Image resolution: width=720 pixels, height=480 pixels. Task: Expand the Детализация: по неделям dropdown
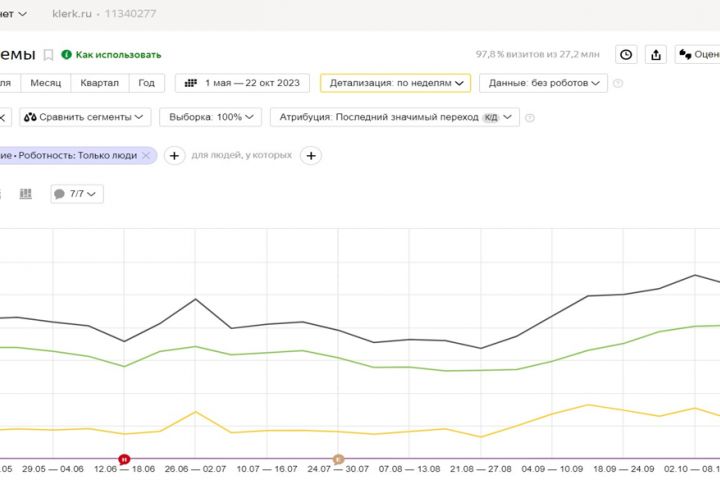point(395,84)
